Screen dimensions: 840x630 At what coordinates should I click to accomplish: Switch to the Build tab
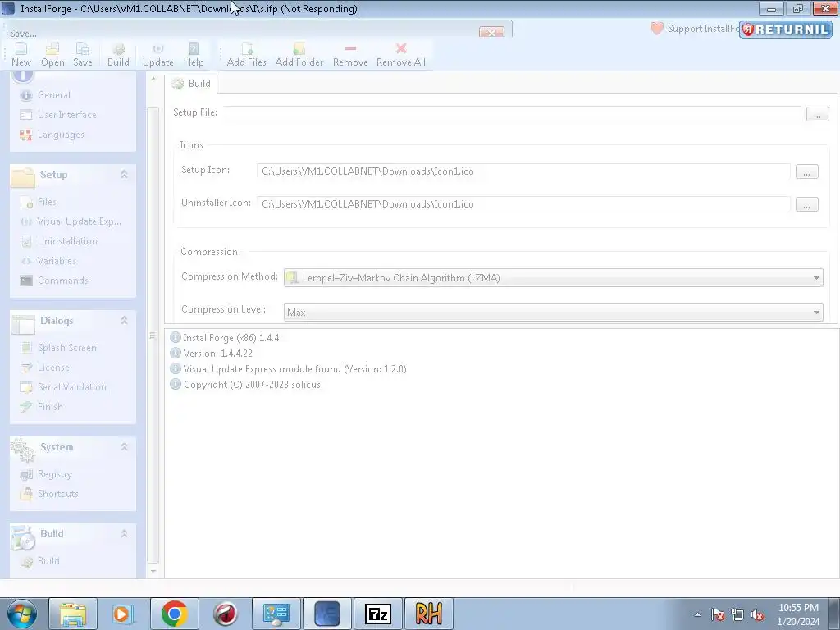pos(191,84)
